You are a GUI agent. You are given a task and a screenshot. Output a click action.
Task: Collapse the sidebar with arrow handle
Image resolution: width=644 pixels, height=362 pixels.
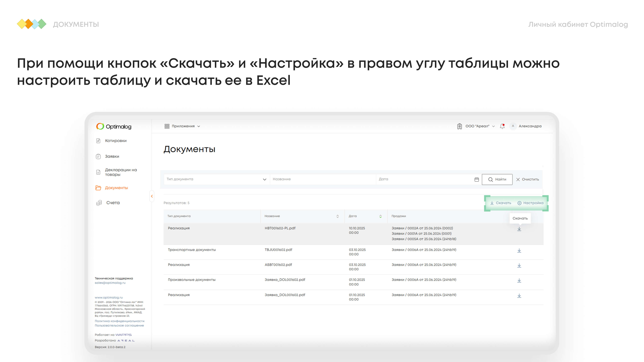pos(152,196)
